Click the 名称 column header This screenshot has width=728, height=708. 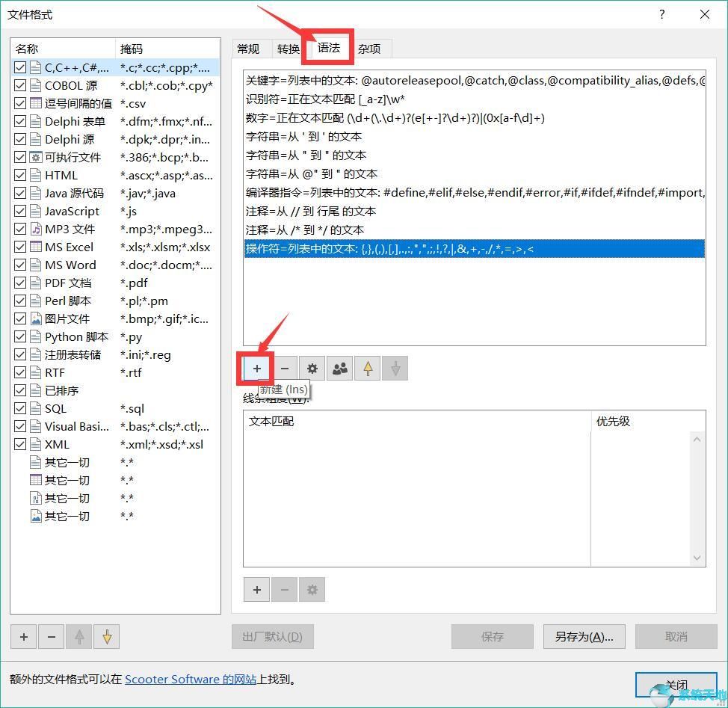point(63,49)
